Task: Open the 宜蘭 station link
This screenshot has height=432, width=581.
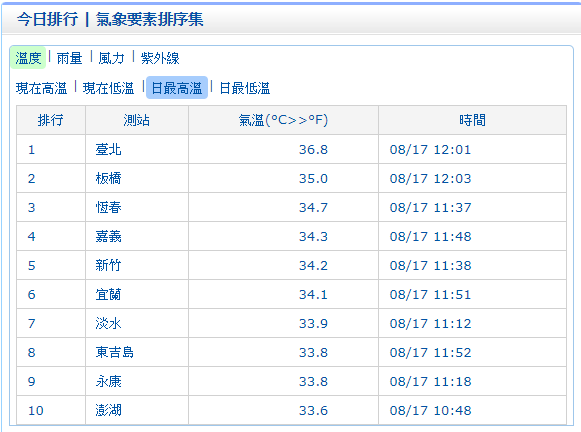Action: point(108,294)
